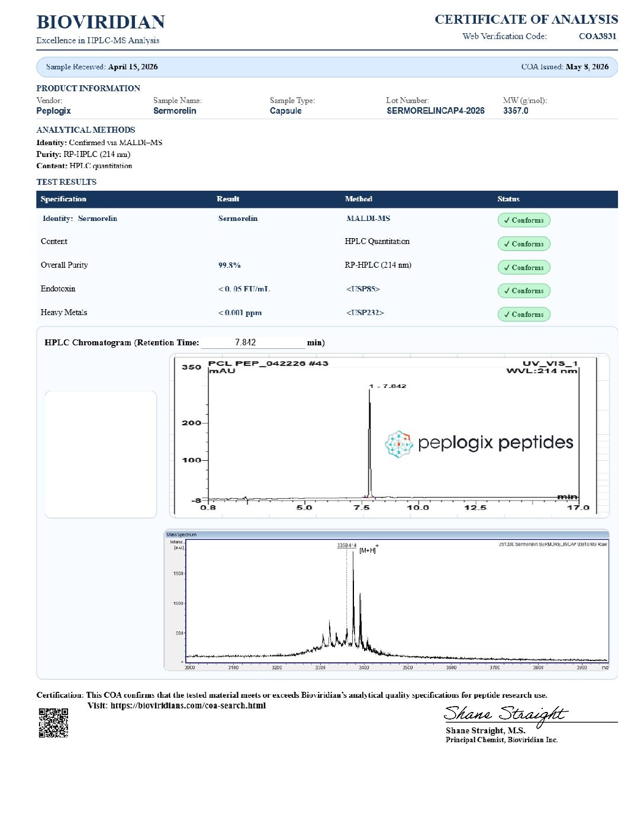Click the M+H peak label in mass spectrum
Screen dimensions: 644x834
(x=368, y=550)
